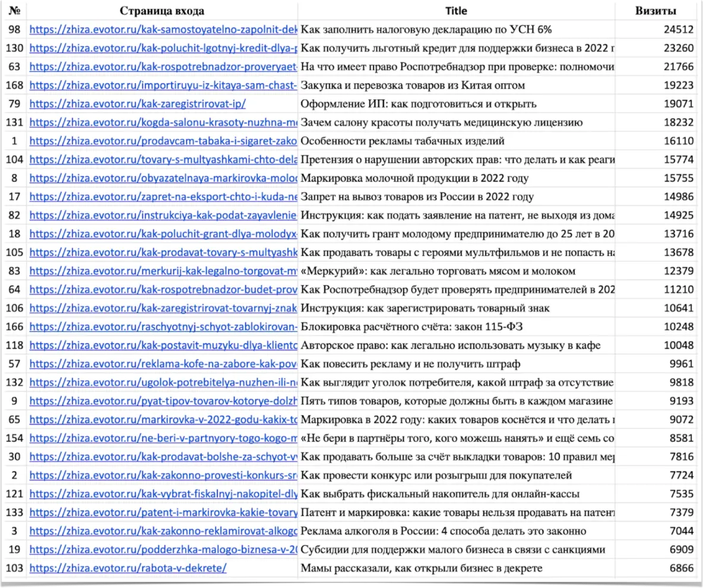703x588 pixels.
Task: Click the importiruyu-iz-kitaya URL link
Action: 163,86
